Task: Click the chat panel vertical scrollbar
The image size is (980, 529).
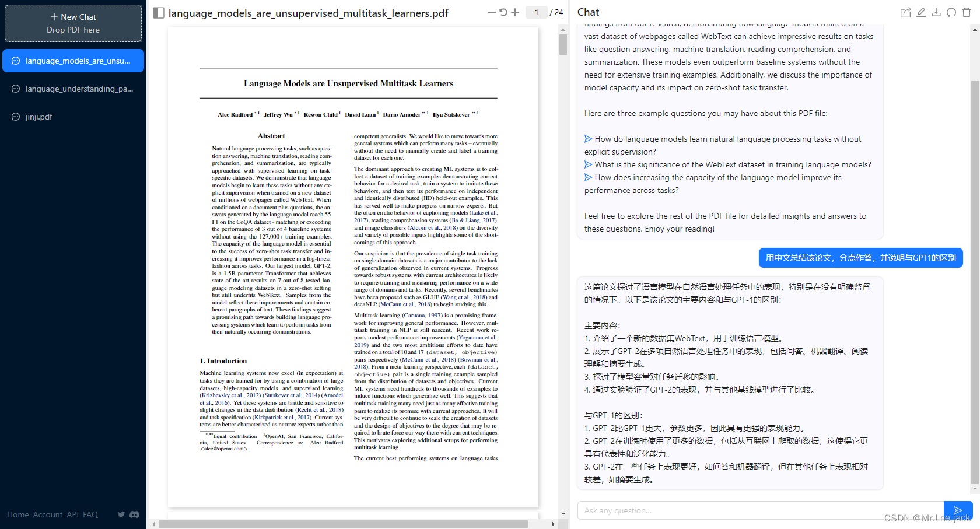Action: [975, 283]
